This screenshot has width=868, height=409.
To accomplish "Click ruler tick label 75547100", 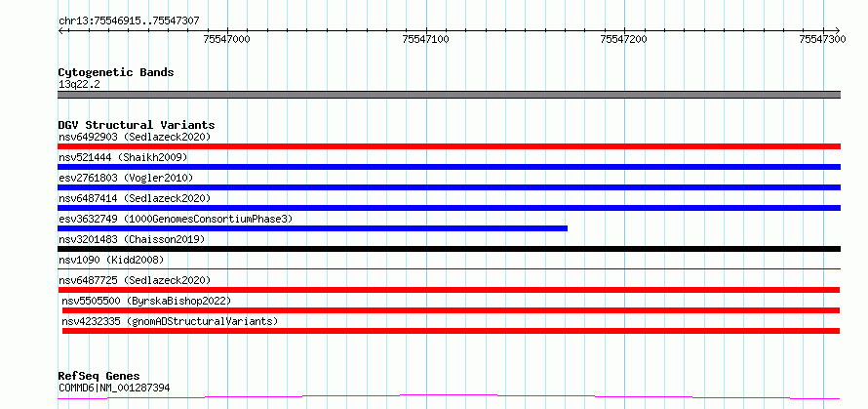I will [425, 39].
